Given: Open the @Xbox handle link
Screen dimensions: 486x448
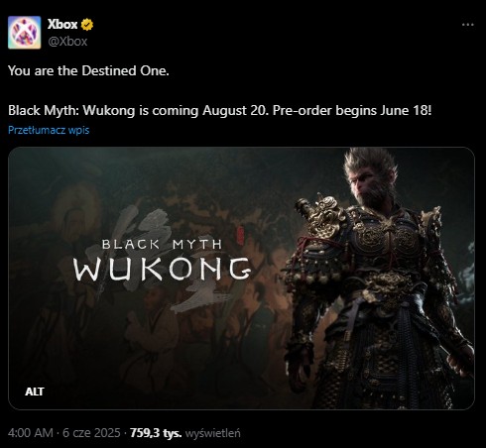Looking at the screenshot, I should coord(67,42).
